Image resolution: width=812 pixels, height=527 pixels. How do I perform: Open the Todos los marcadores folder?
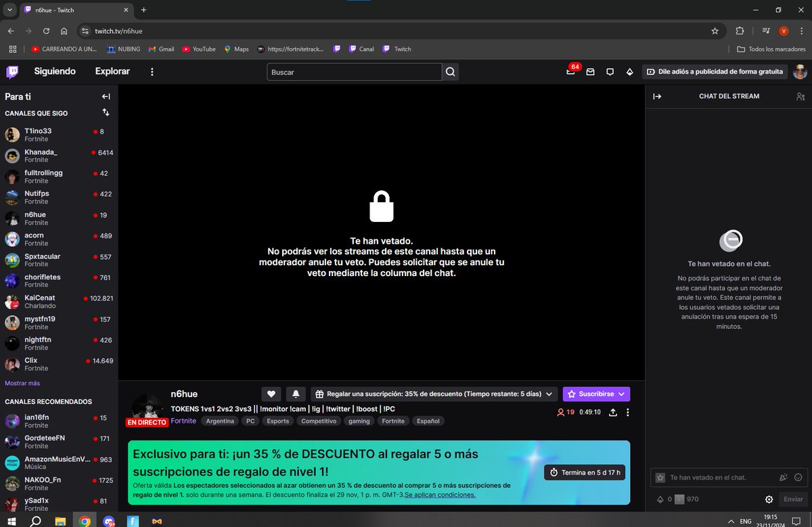pyautogui.click(x=771, y=49)
